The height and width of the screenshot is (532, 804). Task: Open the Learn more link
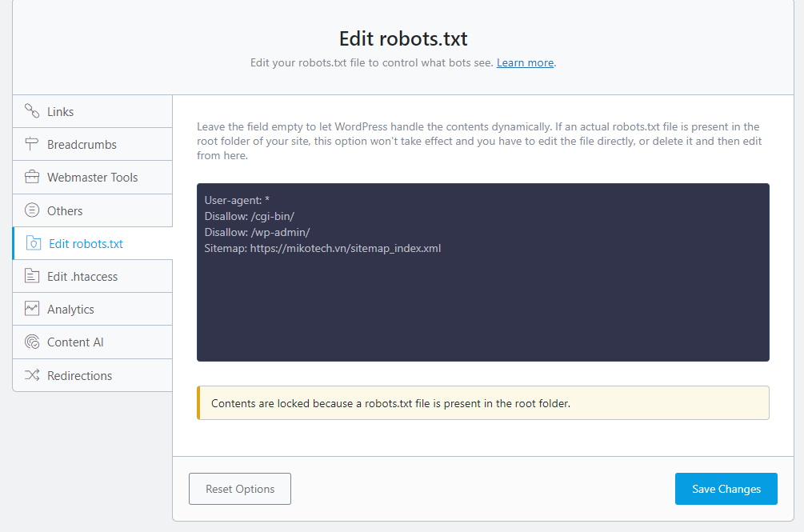(525, 62)
